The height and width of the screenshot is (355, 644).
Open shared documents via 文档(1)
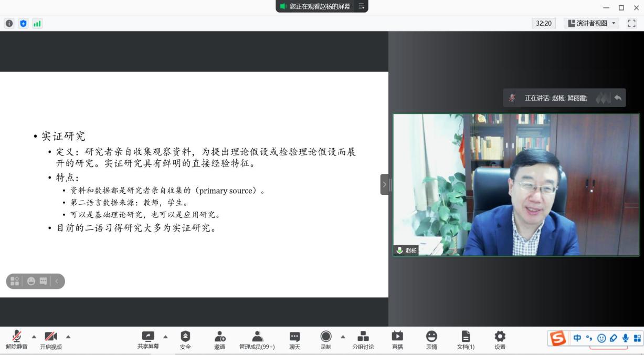pos(465,340)
